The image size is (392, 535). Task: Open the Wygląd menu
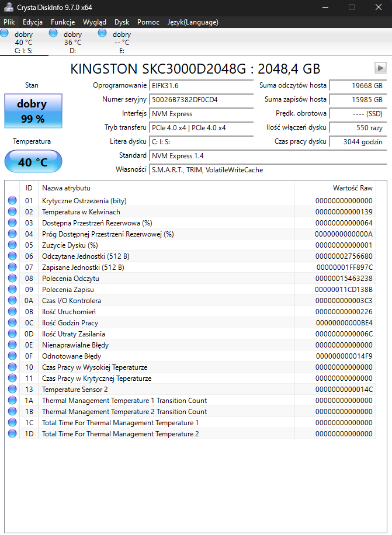tap(95, 22)
